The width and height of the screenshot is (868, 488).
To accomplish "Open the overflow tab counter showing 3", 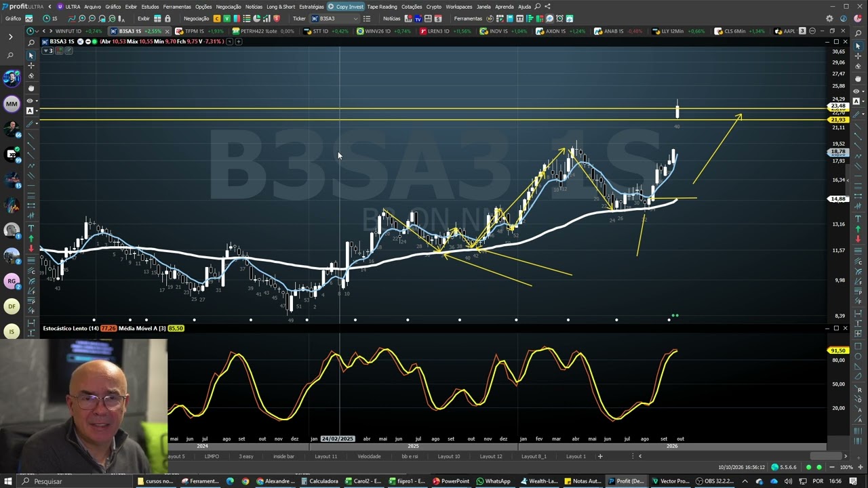I will 802,31.
